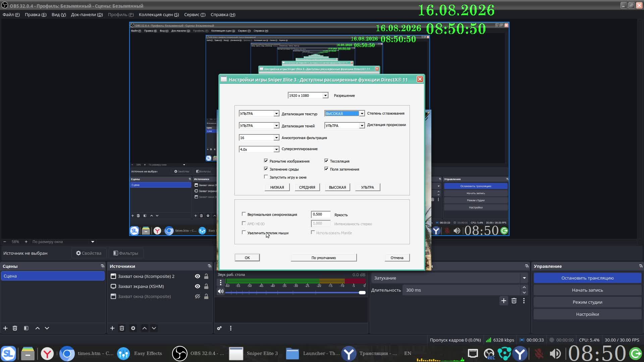Click the Отмена button in the game settings dialog
644x362 pixels.
pyautogui.click(x=397, y=258)
